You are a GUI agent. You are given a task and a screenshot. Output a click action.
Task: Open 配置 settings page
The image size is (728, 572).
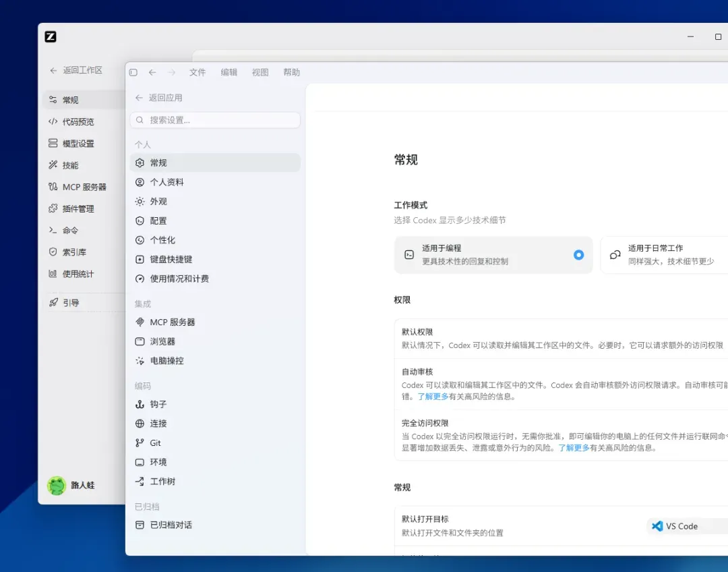point(215,221)
